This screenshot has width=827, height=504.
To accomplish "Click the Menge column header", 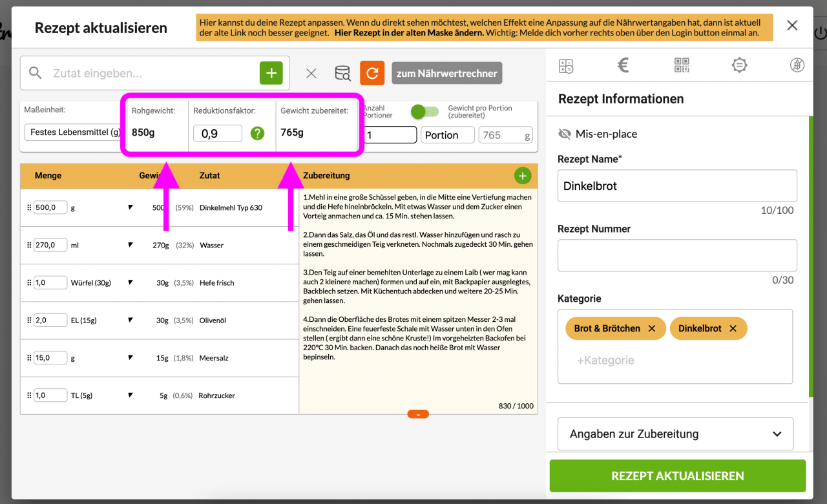I will 48,175.
